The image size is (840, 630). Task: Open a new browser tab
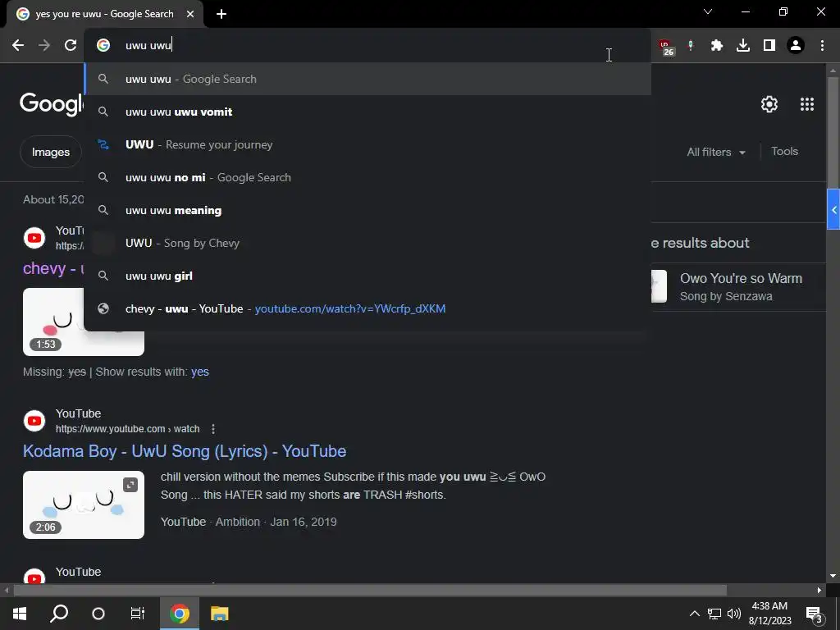click(221, 14)
